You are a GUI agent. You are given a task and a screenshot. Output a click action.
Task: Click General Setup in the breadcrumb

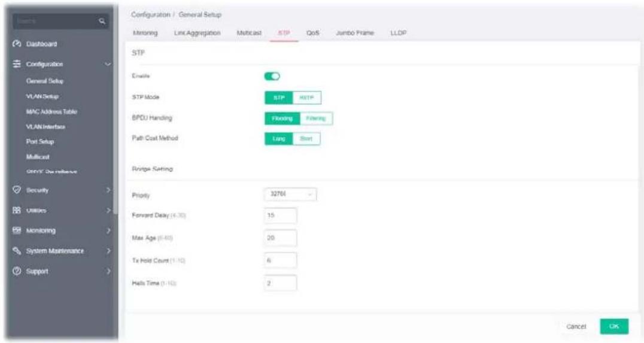(200, 15)
